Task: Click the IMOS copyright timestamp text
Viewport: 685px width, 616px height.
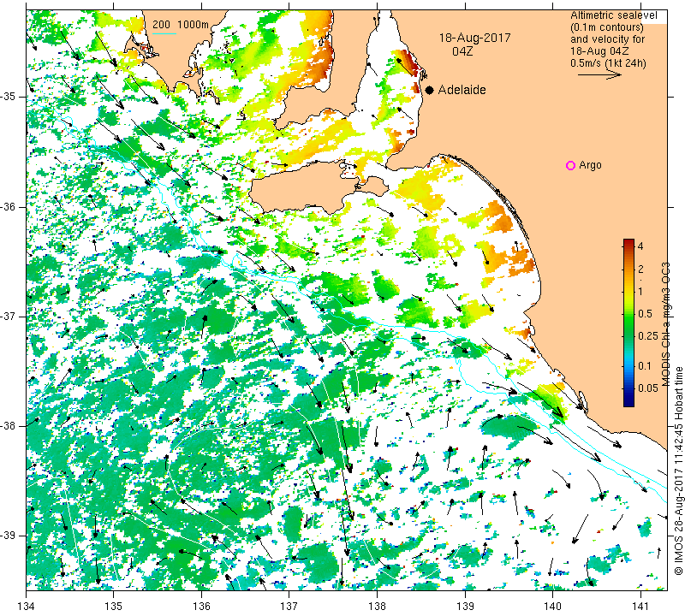Action: coord(678,471)
